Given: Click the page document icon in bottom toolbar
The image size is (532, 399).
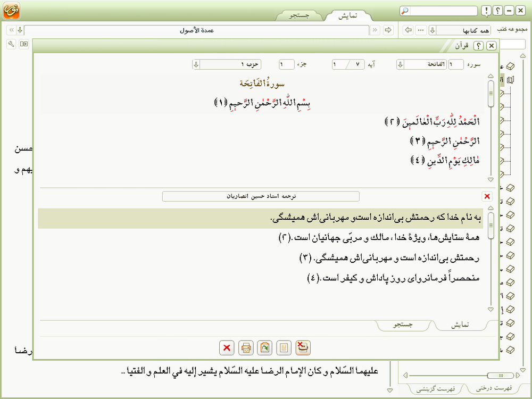Looking at the screenshot, I should tap(284, 348).
